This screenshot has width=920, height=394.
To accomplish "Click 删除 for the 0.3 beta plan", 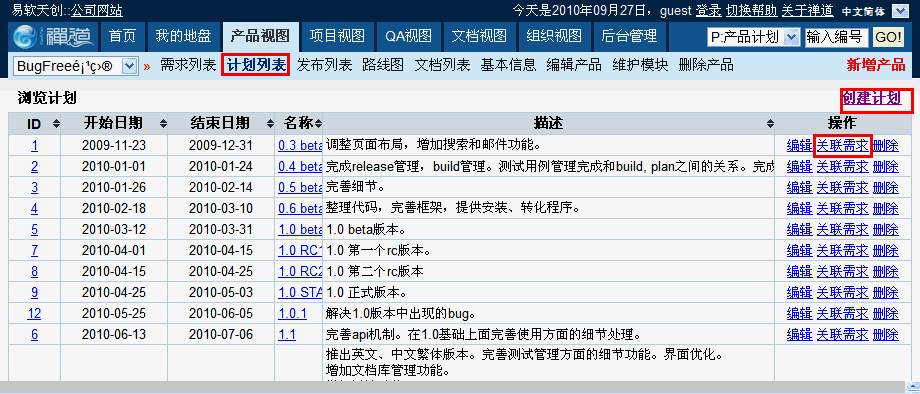I will (885, 145).
